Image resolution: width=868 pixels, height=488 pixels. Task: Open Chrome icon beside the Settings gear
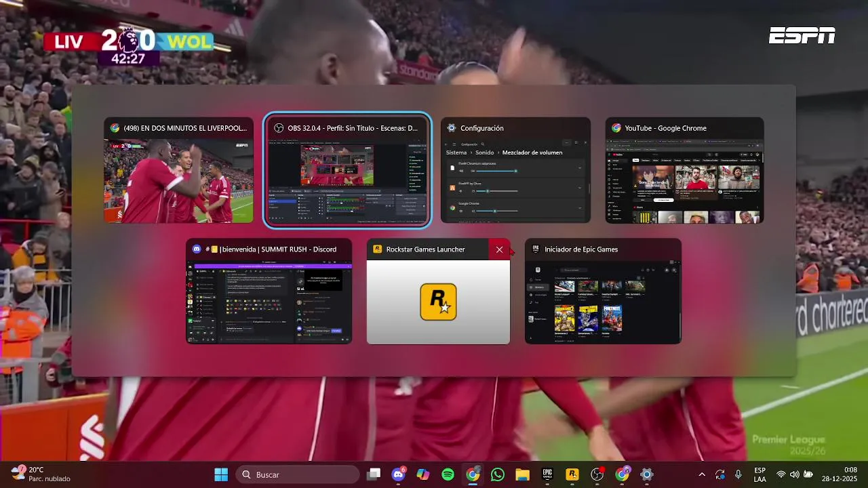622,474
